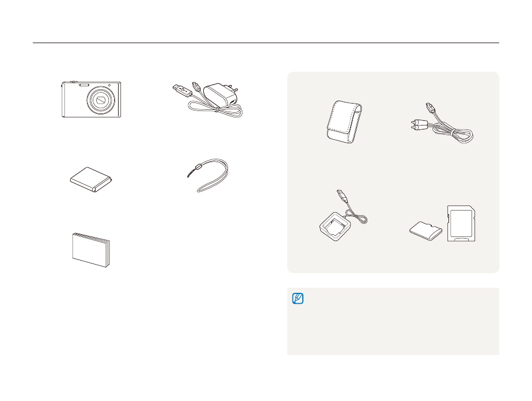Click the flash window on the camera front
The height and width of the screenshot is (401, 532).
click(84, 85)
